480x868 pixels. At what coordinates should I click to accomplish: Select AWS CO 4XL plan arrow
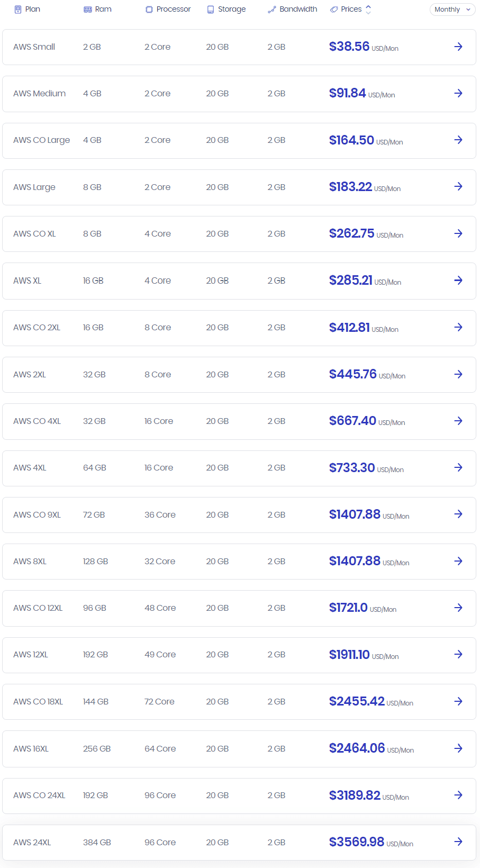[x=458, y=421]
